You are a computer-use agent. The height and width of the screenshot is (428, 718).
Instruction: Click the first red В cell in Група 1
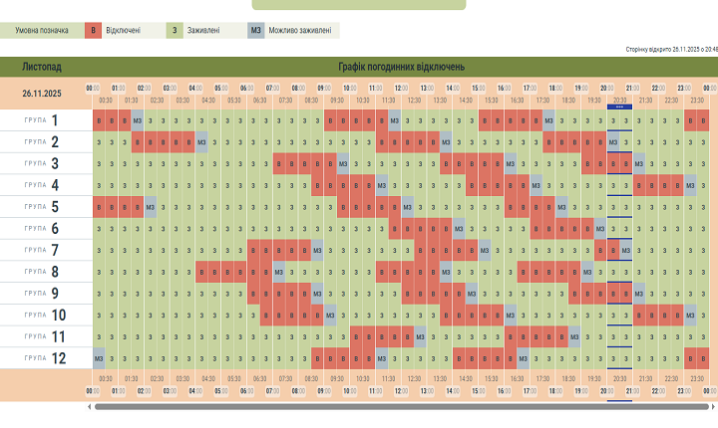[x=99, y=121]
